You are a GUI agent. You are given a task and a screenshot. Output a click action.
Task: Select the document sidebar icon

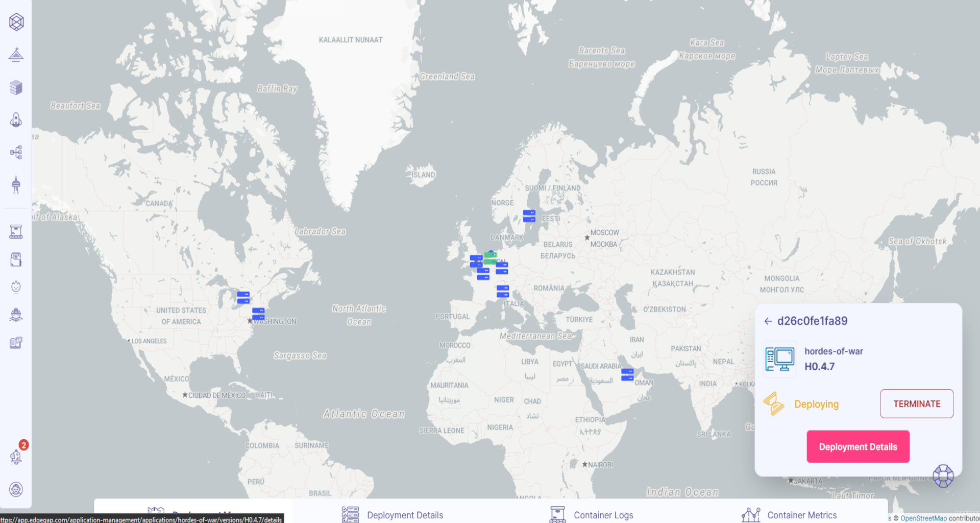click(x=16, y=259)
